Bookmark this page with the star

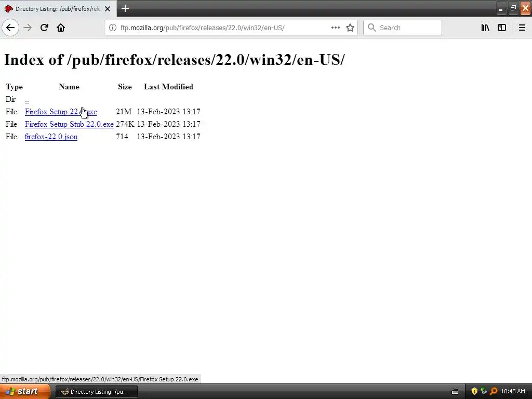350,28
